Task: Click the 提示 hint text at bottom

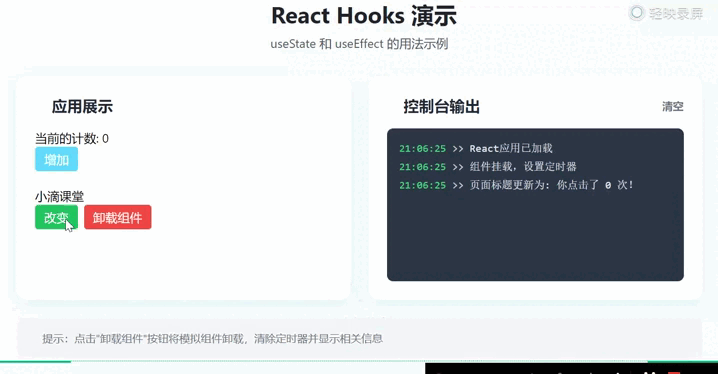Action: pyautogui.click(x=212, y=339)
